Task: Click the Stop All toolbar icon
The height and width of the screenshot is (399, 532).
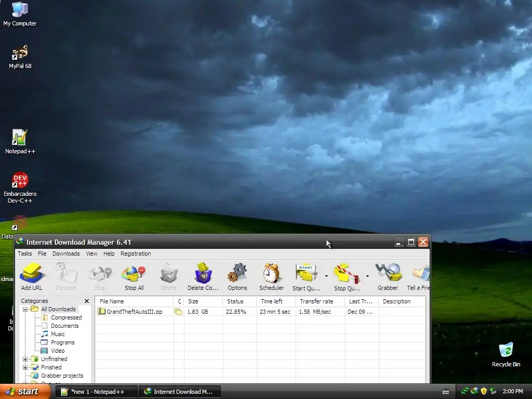Action: [134, 273]
